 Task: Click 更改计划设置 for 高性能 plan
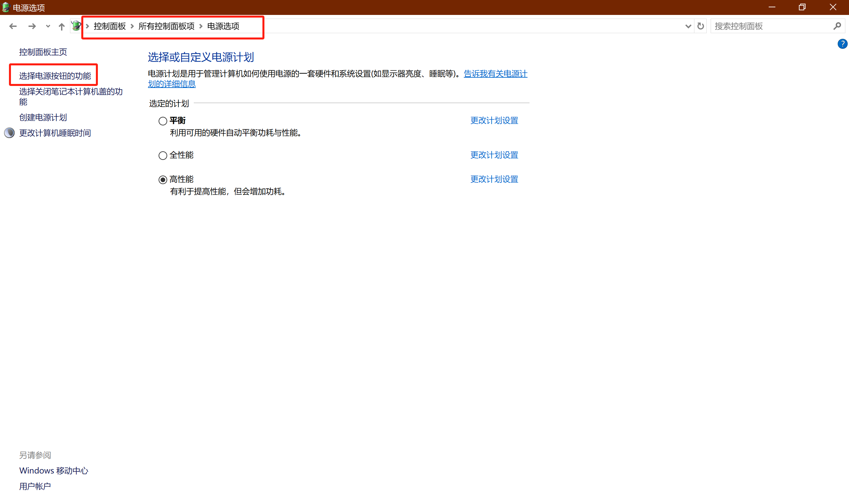(x=494, y=179)
